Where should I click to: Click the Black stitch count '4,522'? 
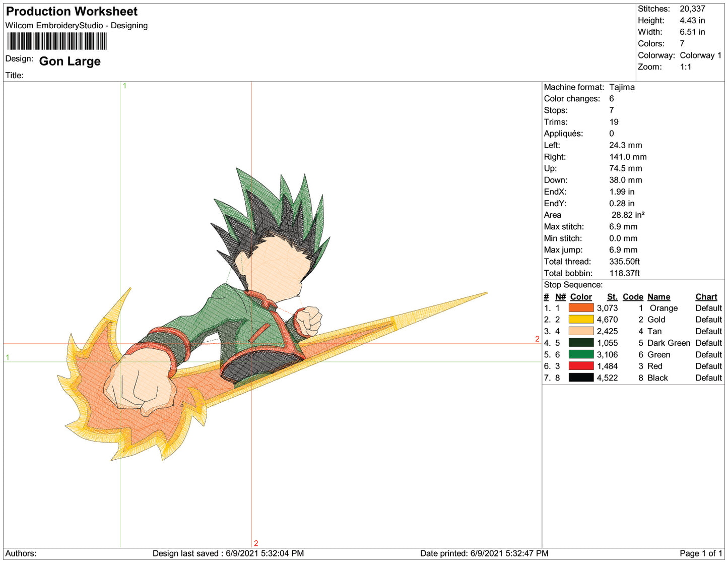pyautogui.click(x=607, y=378)
